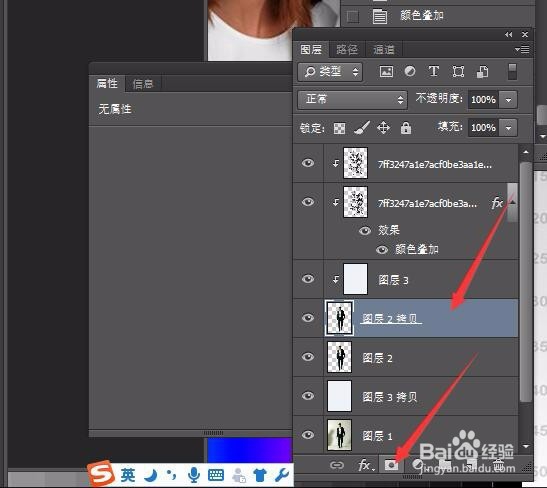Collapse effects list arrow beside the fx badge
Screen dimensions: 547x488
coord(513,203)
